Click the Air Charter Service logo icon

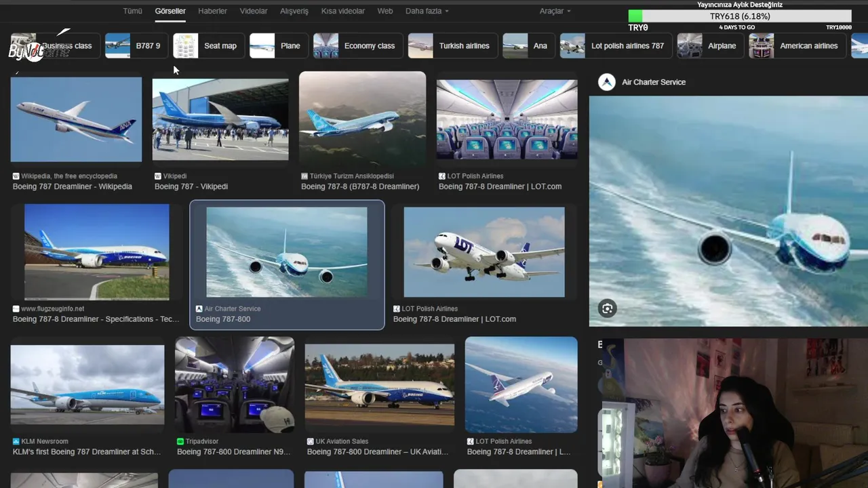click(607, 82)
